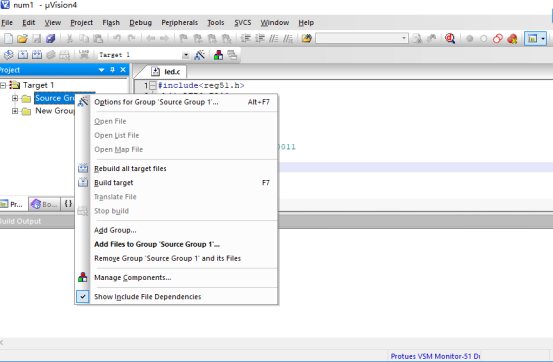Open the find text combo box dropdown arrow
Image resolution: width=553 pixels, height=362 pixels.
(x=404, y=38)
